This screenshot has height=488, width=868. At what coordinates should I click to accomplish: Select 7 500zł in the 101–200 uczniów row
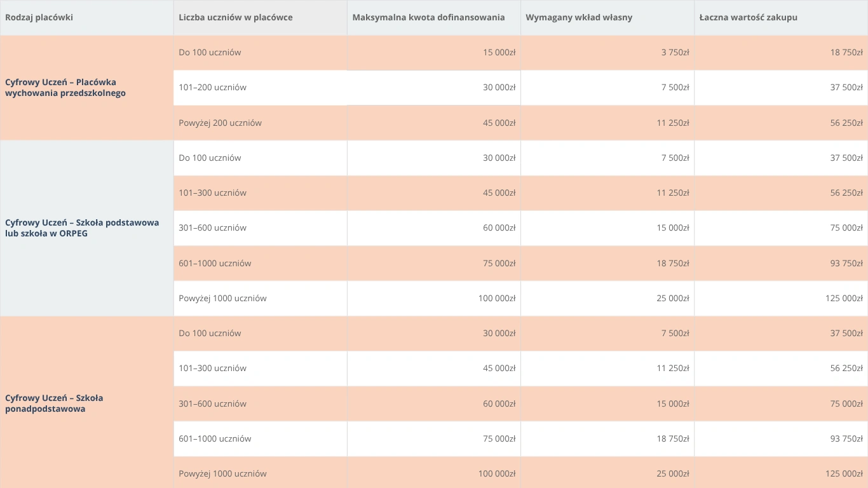[x=607, y=88]
